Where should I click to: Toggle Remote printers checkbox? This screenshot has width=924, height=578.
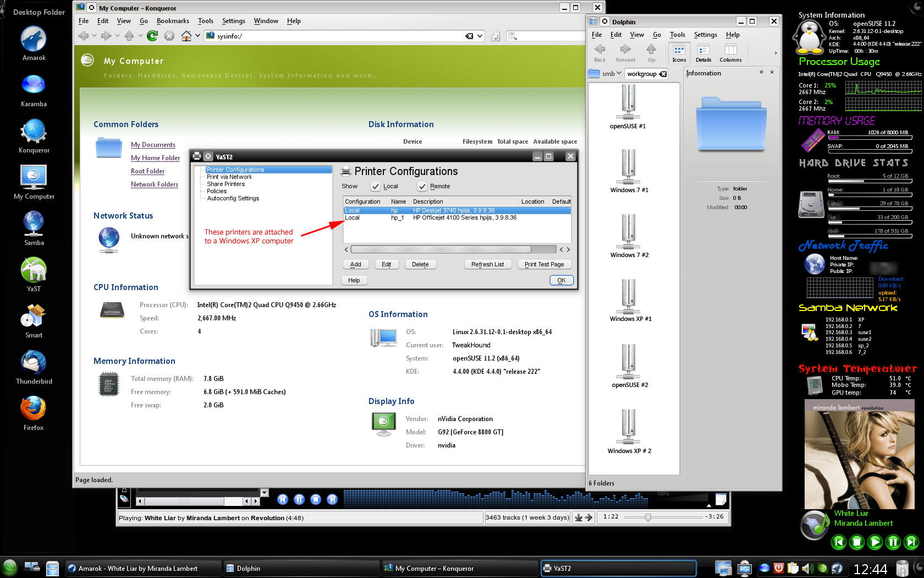pos(422,187)
